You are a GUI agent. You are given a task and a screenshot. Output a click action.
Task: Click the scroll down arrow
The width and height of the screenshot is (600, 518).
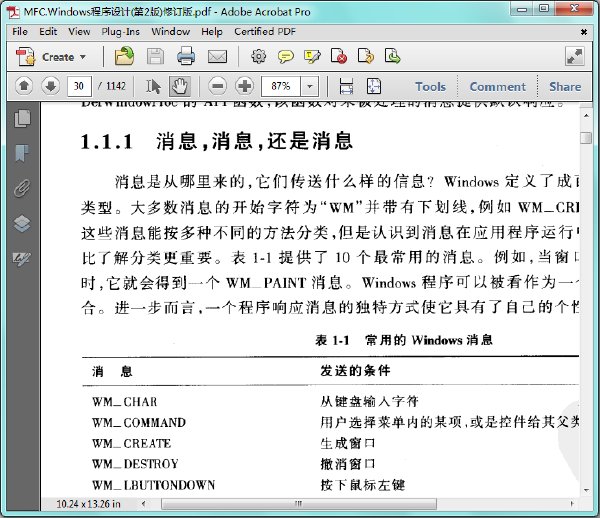pos(586,490)
